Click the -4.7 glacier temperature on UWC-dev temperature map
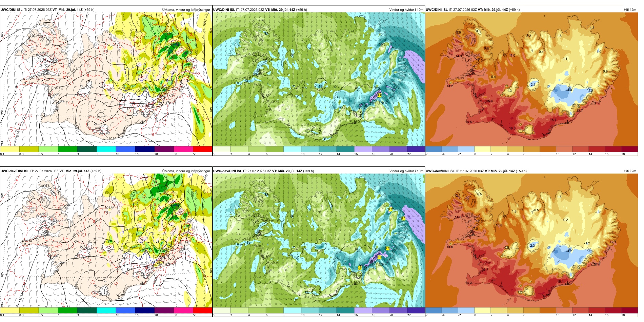Screen dimensions: 644x322 click(569, 251)
